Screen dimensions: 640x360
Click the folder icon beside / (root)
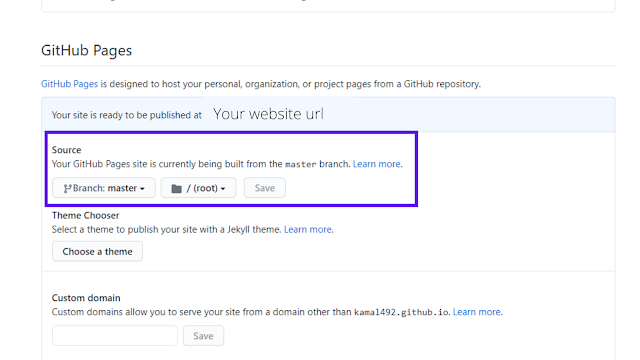pos(176,189)
